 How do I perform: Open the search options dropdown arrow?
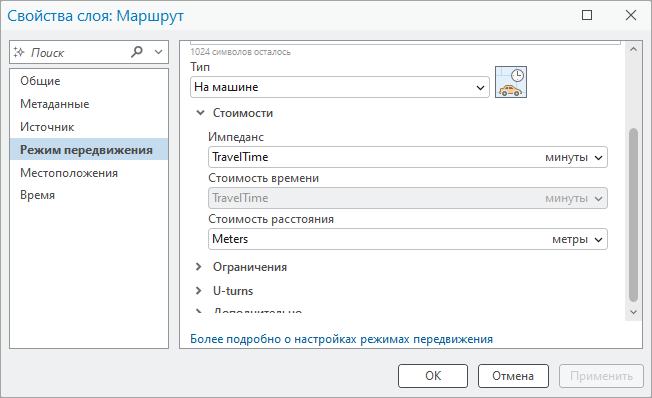click(x=158, y=52)
